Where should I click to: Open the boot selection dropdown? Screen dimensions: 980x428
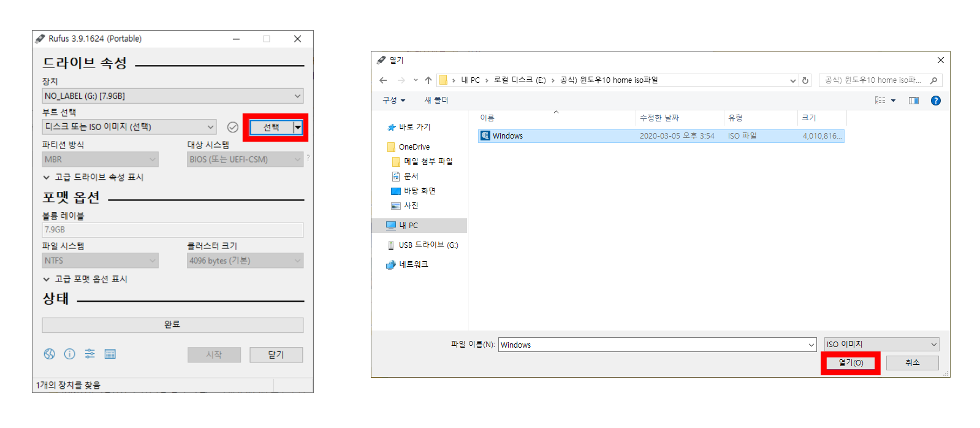[x=210, y=127]
